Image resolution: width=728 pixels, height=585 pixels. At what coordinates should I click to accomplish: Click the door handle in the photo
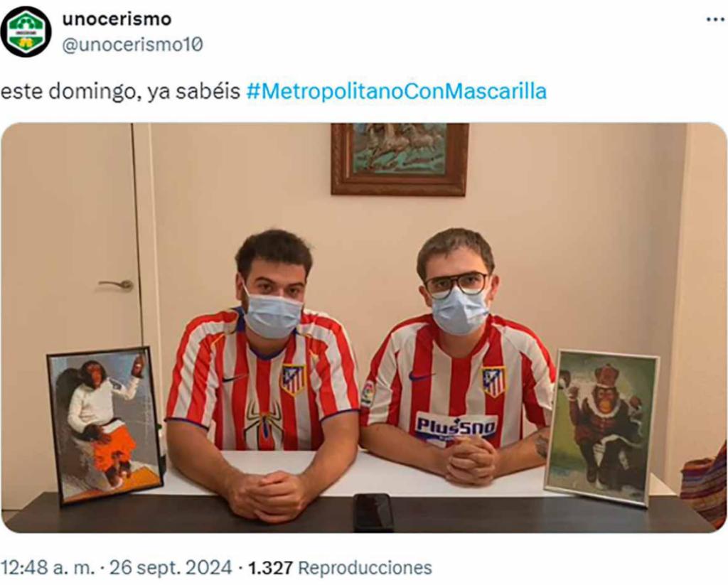116,284
